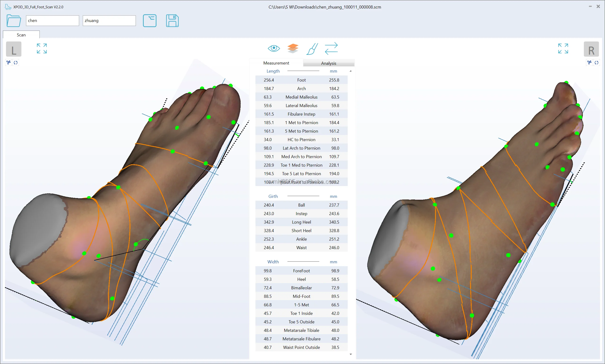Select the left foot L button
Image resolution: width=605 pixels, height=364 pixels.
(x=13, y=49)
